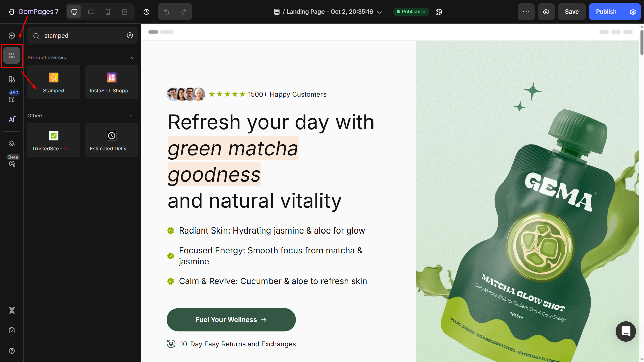Switch to desktop device view
Image resolution: width=644 pixels, height=362 pixels.
[x=74, y=12]
